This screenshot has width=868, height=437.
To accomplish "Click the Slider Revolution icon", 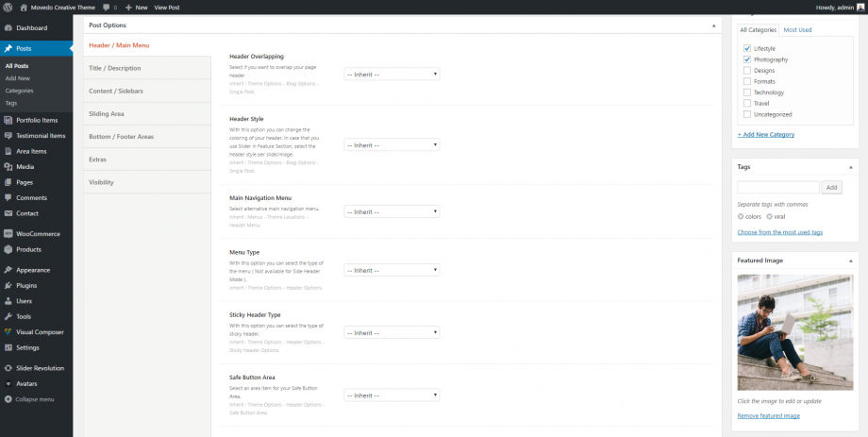I will tap(8, 368).
